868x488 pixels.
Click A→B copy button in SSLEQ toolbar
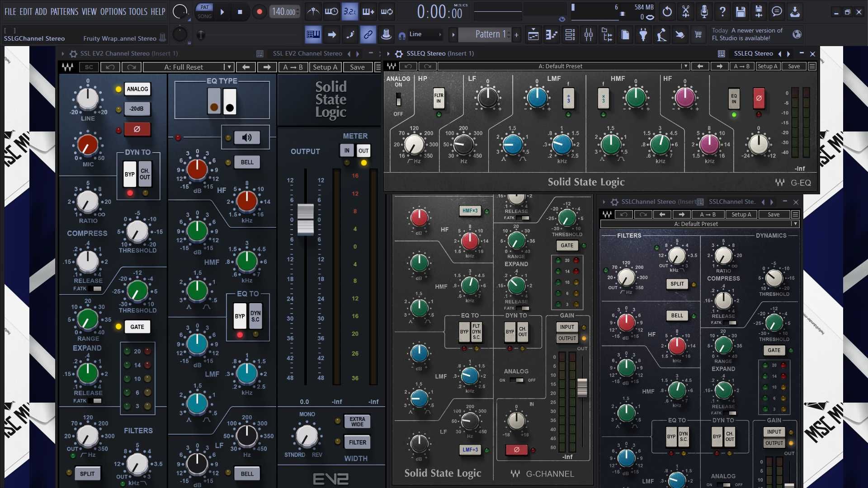click(x=741, y=66)
